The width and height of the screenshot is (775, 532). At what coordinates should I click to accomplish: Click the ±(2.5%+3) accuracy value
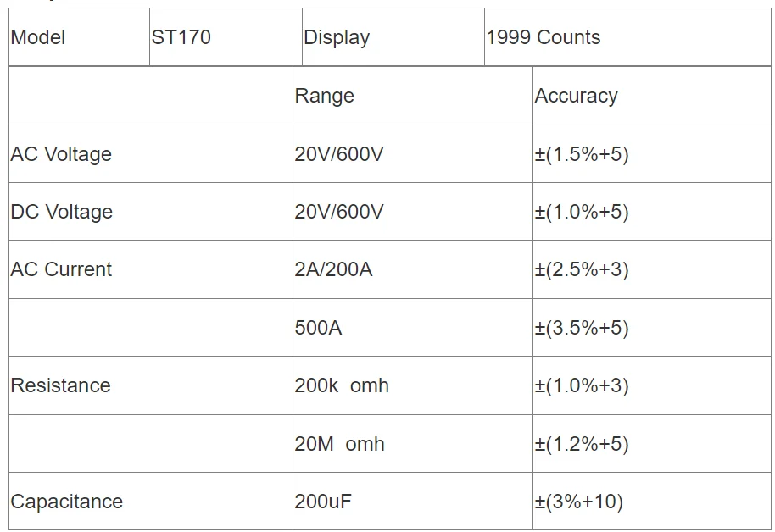coord(582,269)
